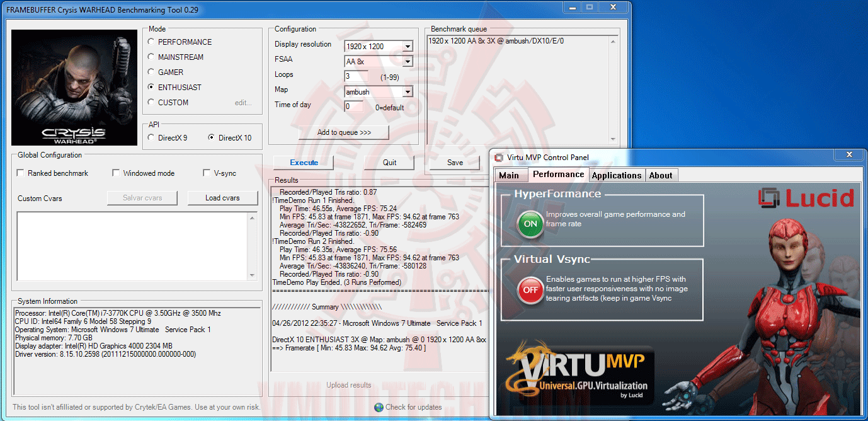
Task: Click the TimeDemo Run 1 Finished line
Action: (313, 200)
